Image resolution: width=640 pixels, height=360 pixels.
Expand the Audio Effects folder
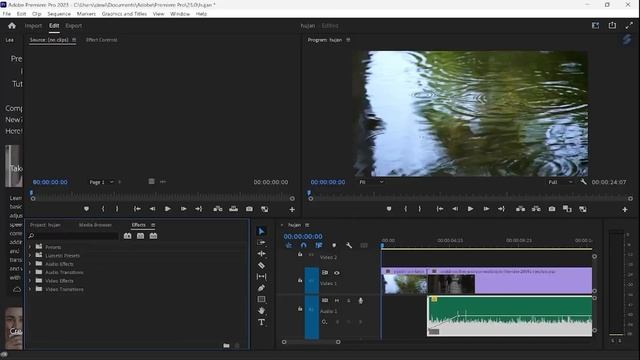pyautogui.click(x=30, y=264)
